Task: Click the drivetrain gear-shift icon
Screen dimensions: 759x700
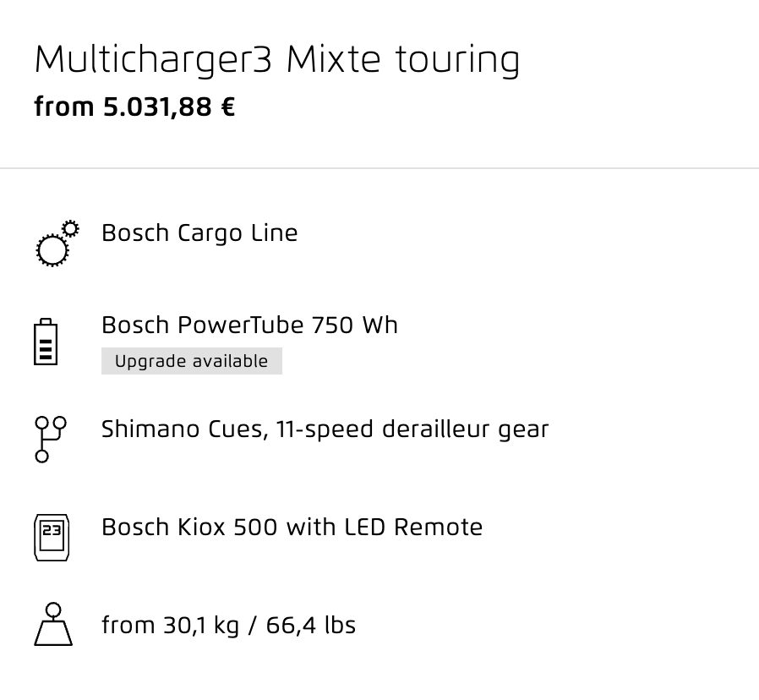Action: point(51,439)
